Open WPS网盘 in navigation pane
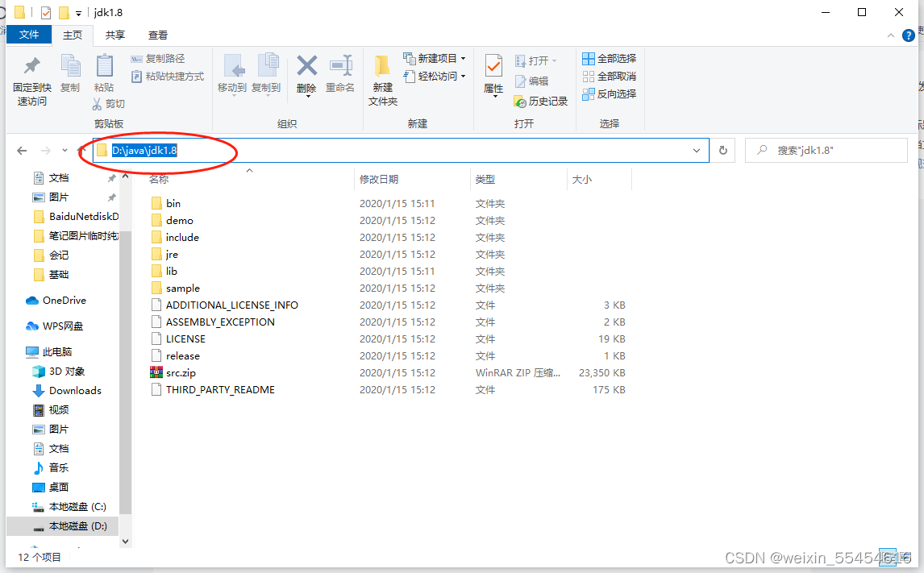Viewport: 924px width, 573px height. [x=62, y=326]
